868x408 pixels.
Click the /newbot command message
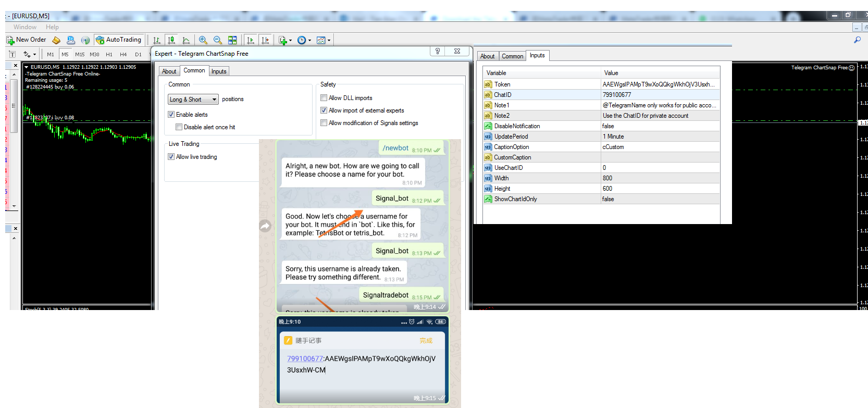[412, 148]
